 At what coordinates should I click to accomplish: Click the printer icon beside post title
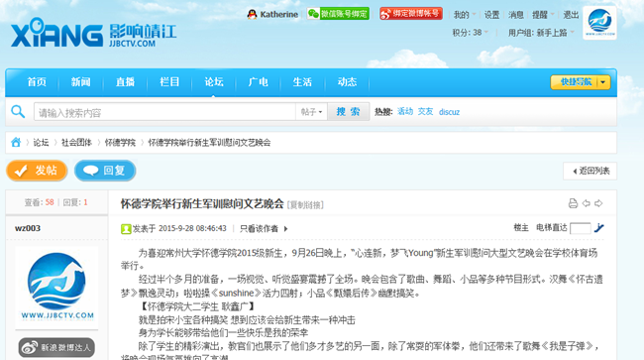(573, 203)
